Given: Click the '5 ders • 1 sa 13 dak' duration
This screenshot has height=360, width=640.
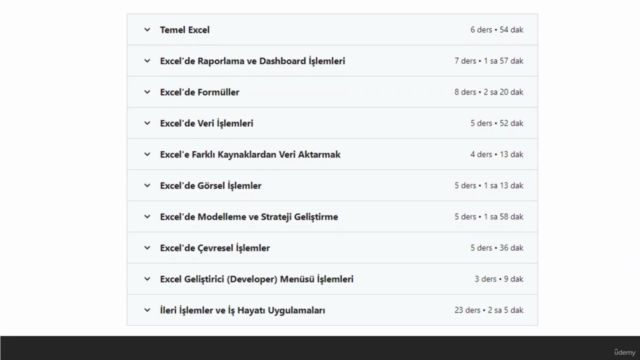Looking at the screenshot, I should coord(489,186).
